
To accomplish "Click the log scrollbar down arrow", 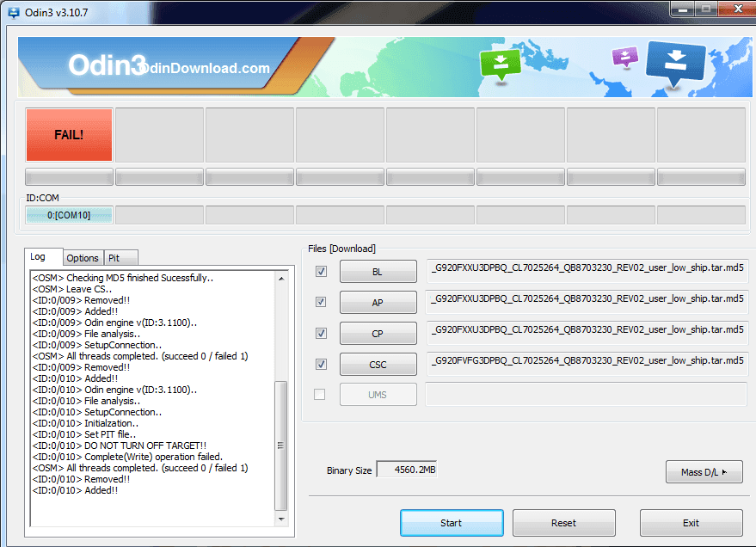I will 281,519.
